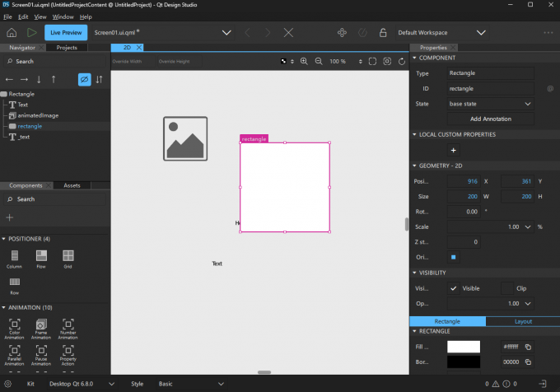Click the Live Preview button

(x=66, y=33)
